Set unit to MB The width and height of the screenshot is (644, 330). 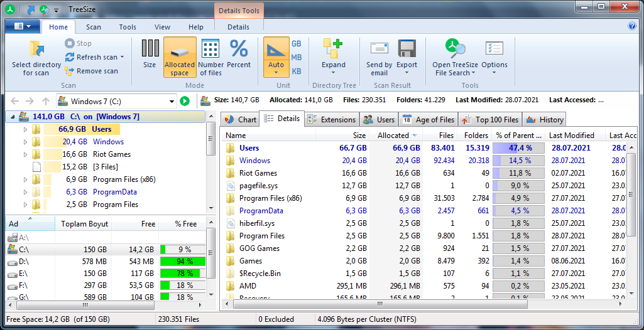(297, 57)
